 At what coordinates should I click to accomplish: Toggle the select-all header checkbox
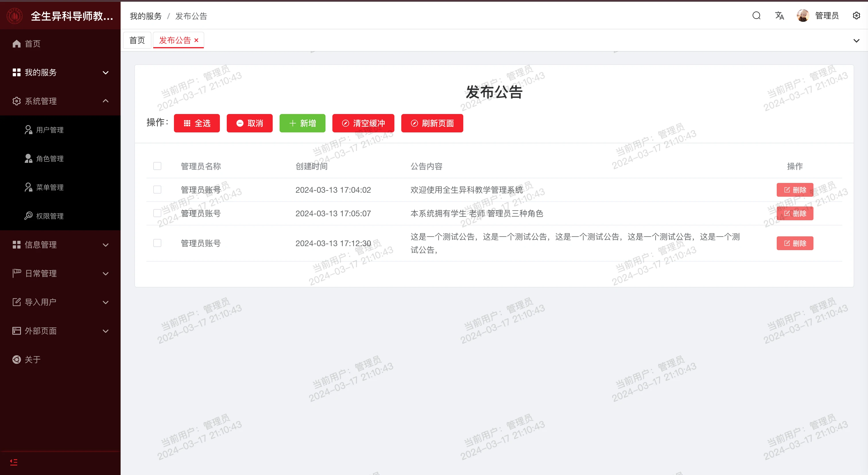pos(157,166)
